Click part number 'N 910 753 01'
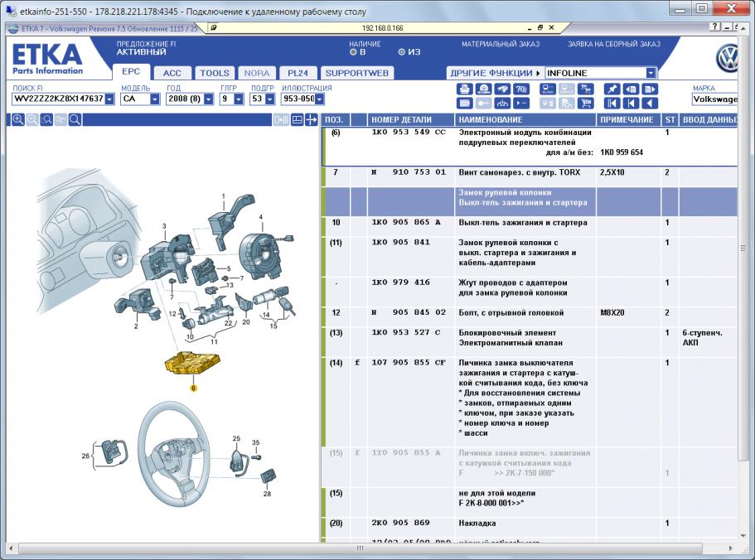The image size is (755, 560). [409, 171]
